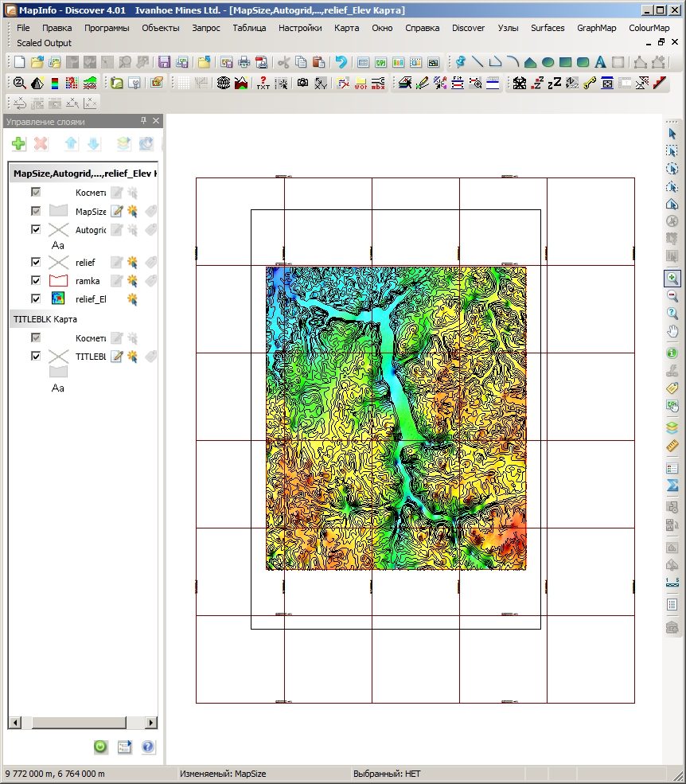Viewport: 686px width, 784px height.
Task: Activate the Grabber hand pan tool
Action: click(x=672, y=331)
